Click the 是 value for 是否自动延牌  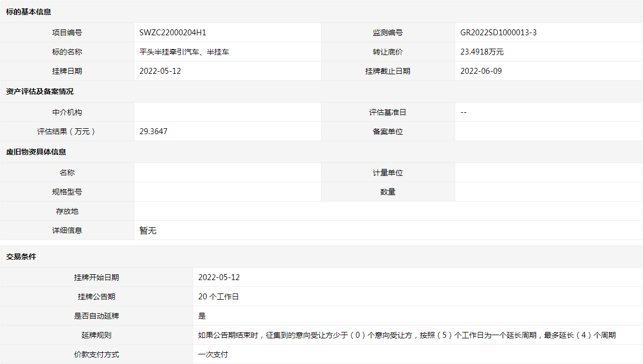(x=202, y=316)
